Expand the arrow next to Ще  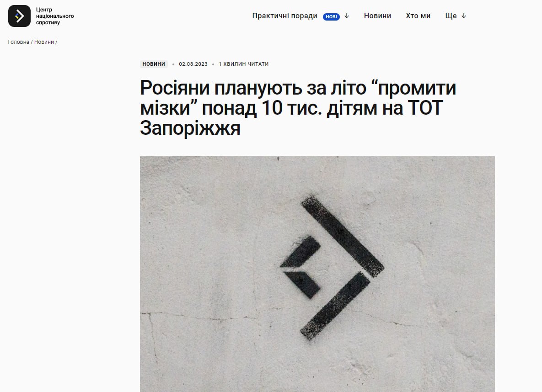[464, 16]
